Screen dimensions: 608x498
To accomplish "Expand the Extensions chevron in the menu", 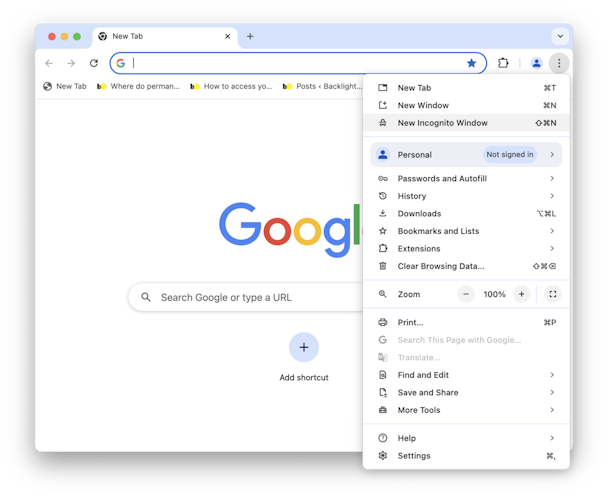I will click(552, 248).
